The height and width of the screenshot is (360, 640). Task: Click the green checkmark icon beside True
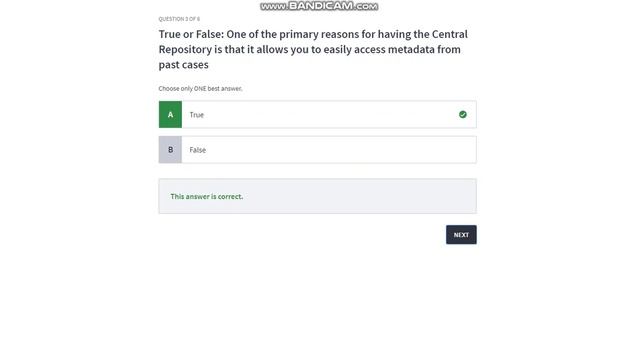click(x=462, y=115)
